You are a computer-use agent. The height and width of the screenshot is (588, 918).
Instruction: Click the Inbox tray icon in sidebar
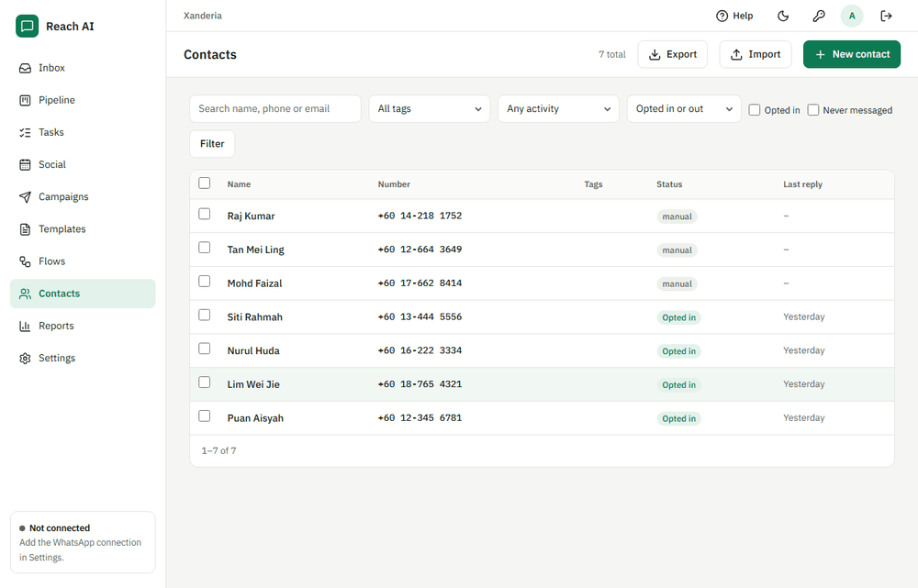point(25,68)
